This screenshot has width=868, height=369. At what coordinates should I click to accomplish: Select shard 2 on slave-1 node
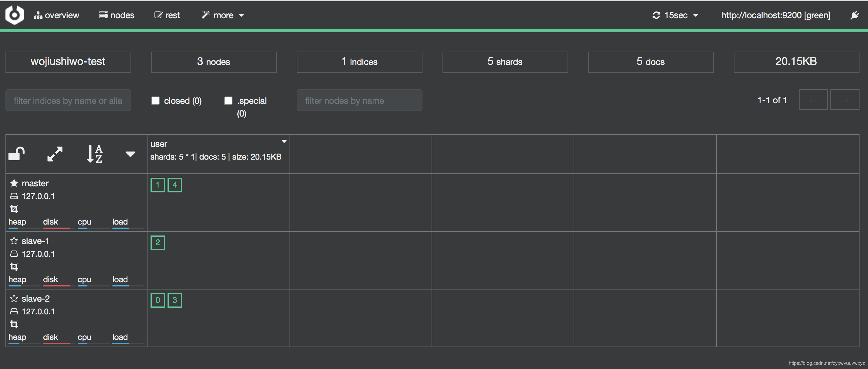(158, 243)
